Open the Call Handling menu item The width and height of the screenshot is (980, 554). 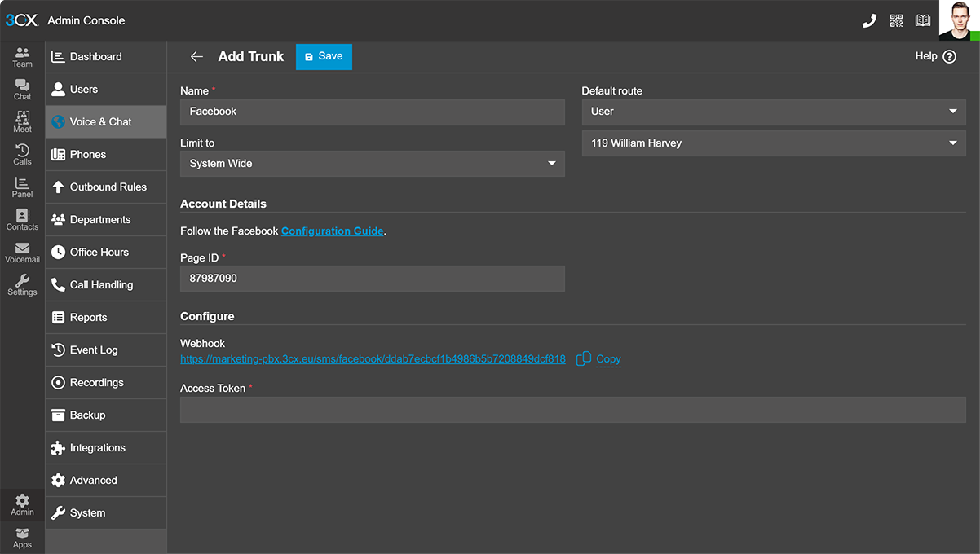(x=106, y=285)
